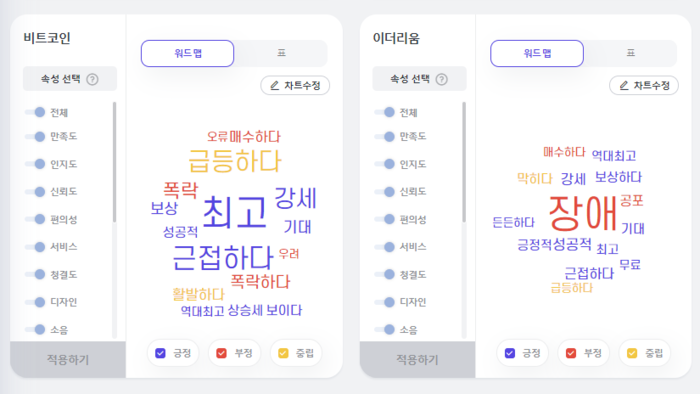Uncheck the 부정 checkbox under Ethereum word map

(571, 353)
